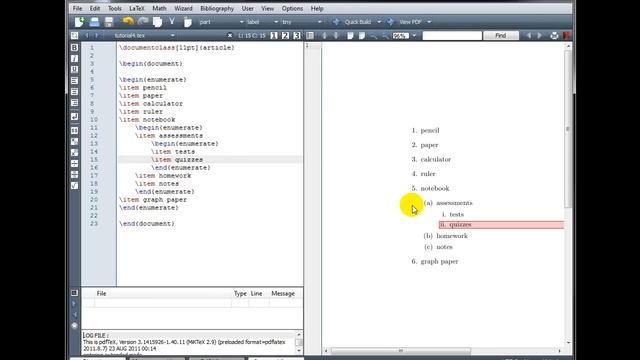This screenshot has width=640, height=360.
Task: Click the Find button in PDF viewer
Action: point(501,36)
